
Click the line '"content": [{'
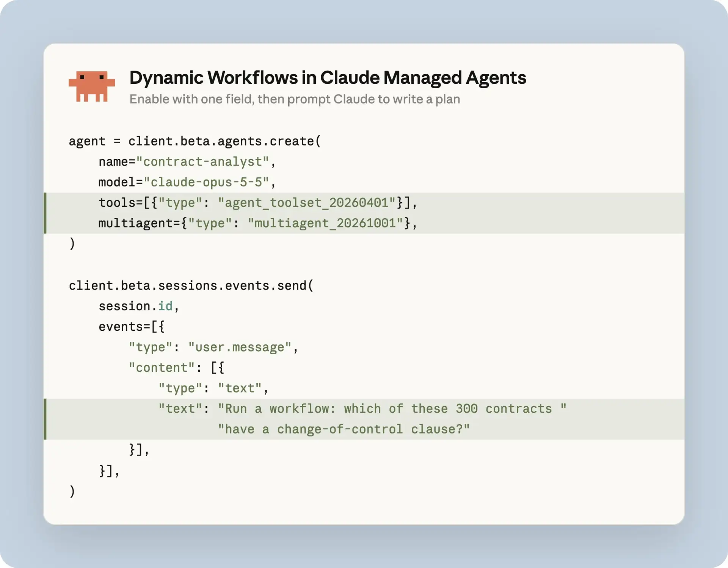pyautogui.click(x=176, y=368)
